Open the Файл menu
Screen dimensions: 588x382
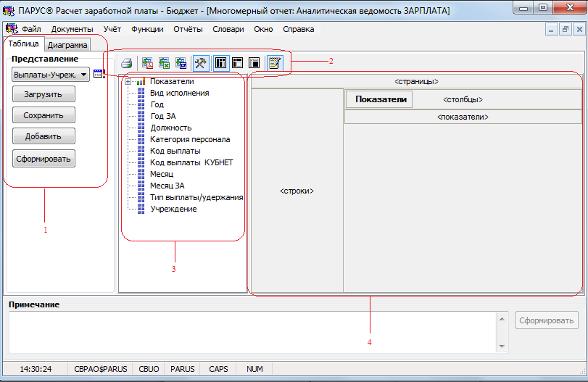31,29
